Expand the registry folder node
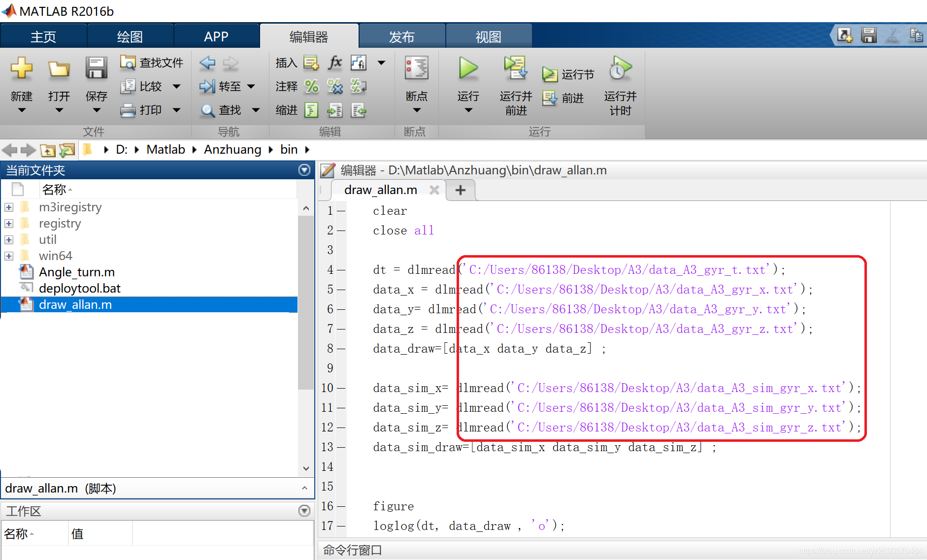The width and height of the screenshot is (927, 560). 9,224
